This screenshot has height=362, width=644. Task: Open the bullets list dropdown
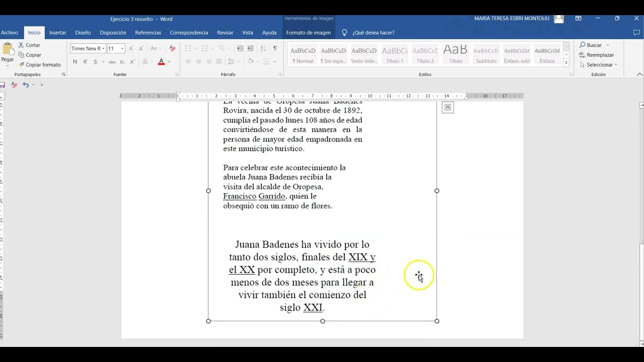click(196, 49)
